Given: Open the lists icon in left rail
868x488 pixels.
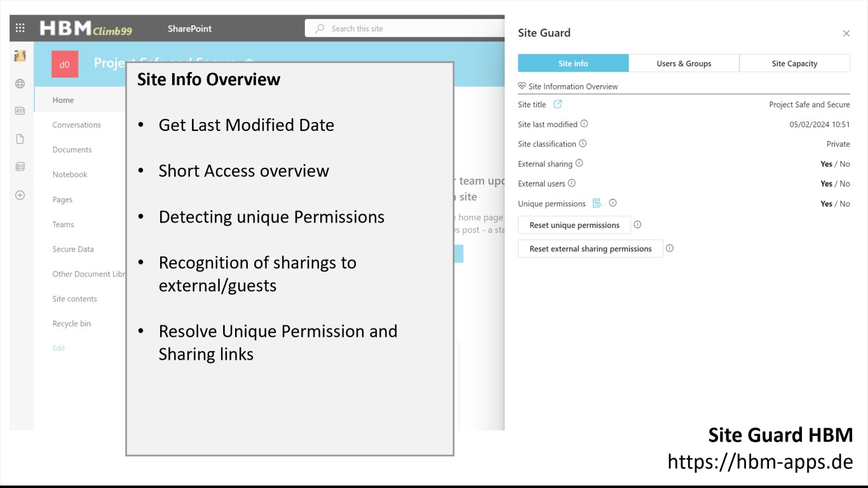Looking at the screenshot, I should click(x=20, y=167).
